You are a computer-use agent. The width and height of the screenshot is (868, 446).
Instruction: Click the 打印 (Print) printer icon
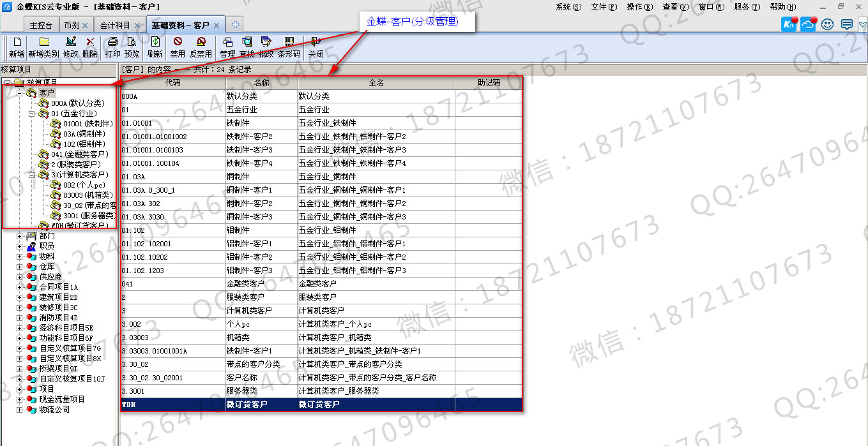112,43
